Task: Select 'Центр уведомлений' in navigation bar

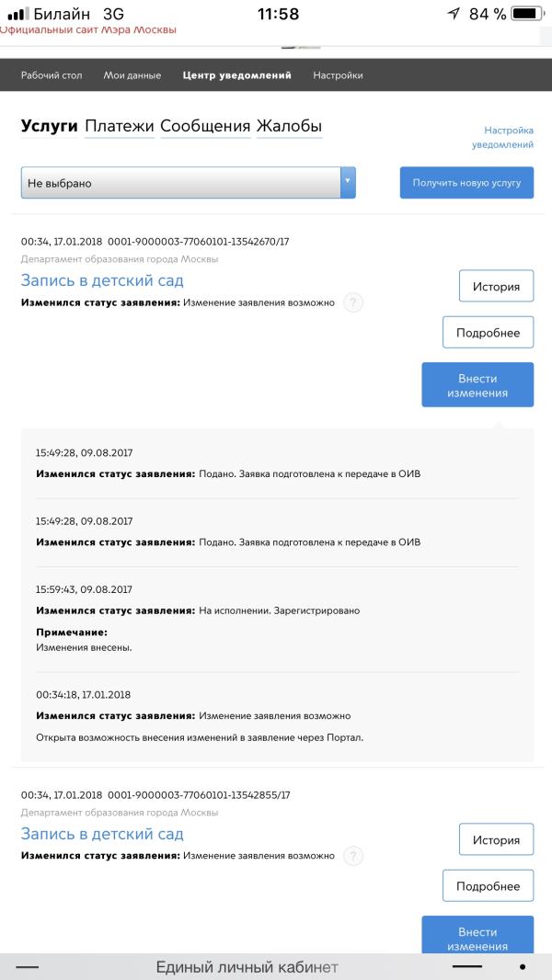Action: [x=237, y=75]
